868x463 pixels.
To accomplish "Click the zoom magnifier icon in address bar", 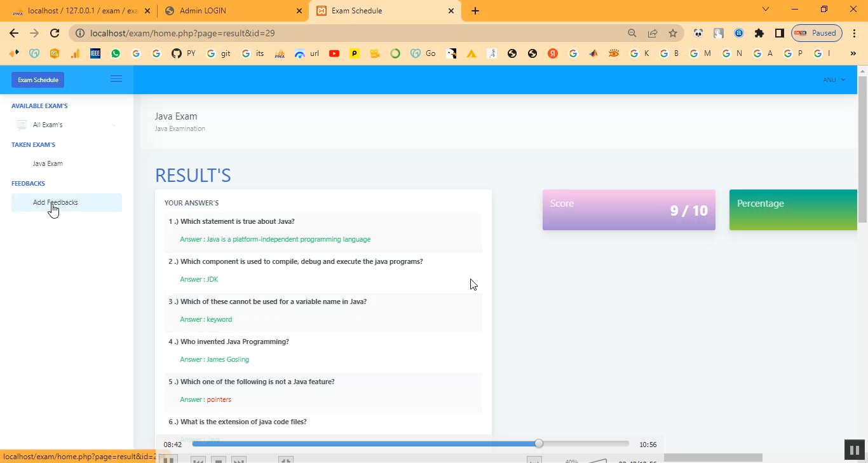I will 632,33.
